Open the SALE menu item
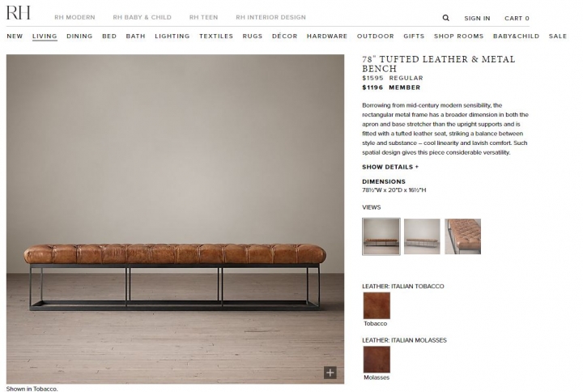This screenshot has width=583, height=392. coord(558,36)
